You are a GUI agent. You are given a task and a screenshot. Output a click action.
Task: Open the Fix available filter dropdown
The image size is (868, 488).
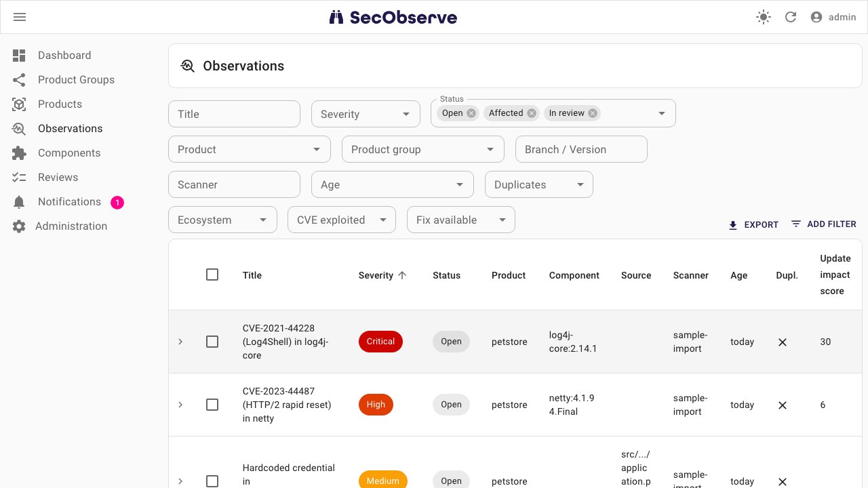tap(461, 220)
